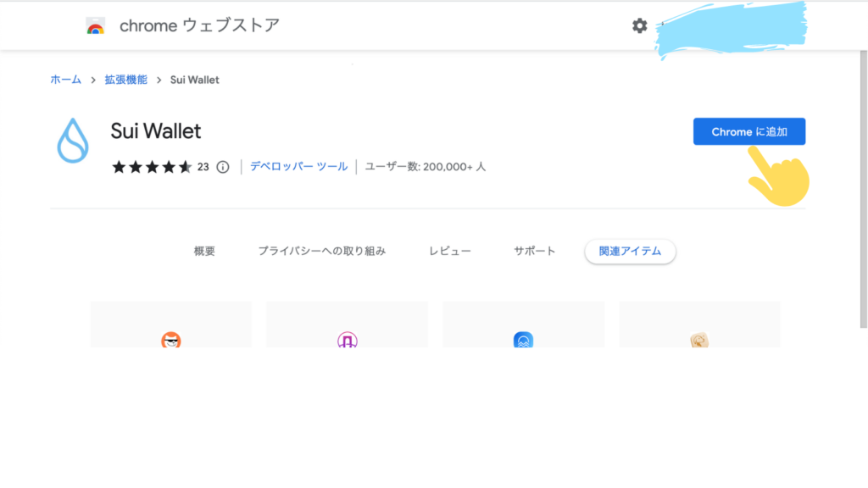The width and height of the screenshot is (868, 488).
Task: Click the Chrome Web Store rainbow logo
Action: click(95, 25)
